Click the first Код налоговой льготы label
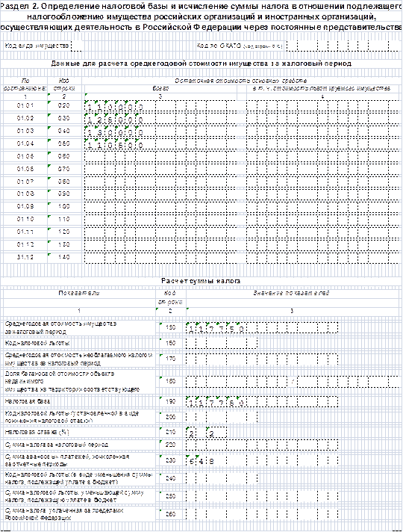Screen dimensions: 403x532 click(37, 344)
